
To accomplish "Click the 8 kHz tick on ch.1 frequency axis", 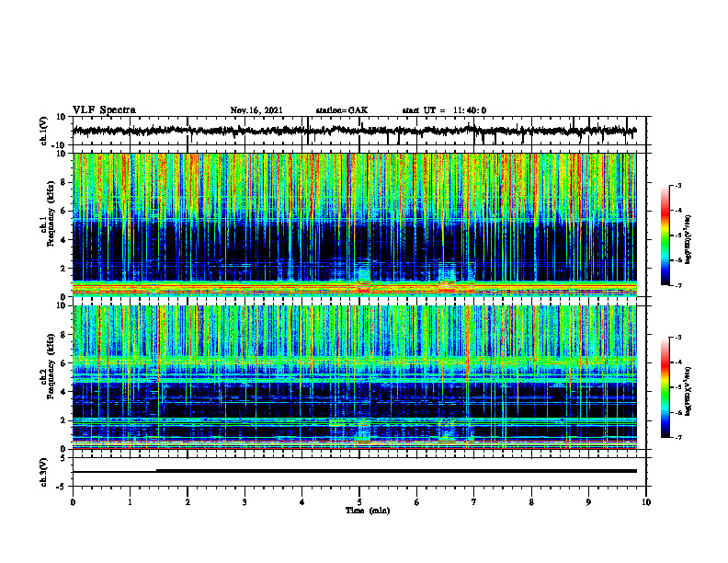I will tap(64, 182).
